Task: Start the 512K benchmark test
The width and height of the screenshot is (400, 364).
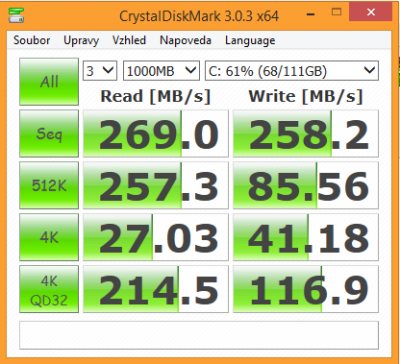Action: tap(49, 185)
